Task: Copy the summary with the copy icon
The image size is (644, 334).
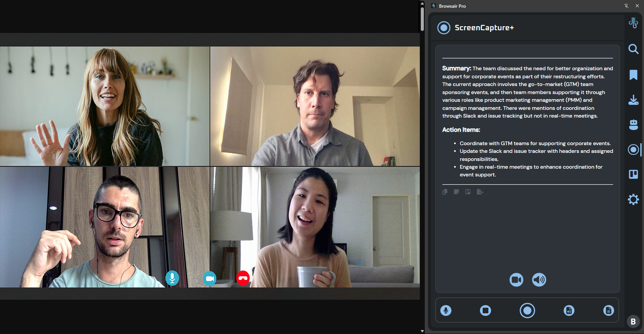Action: (x=445, y=192)
